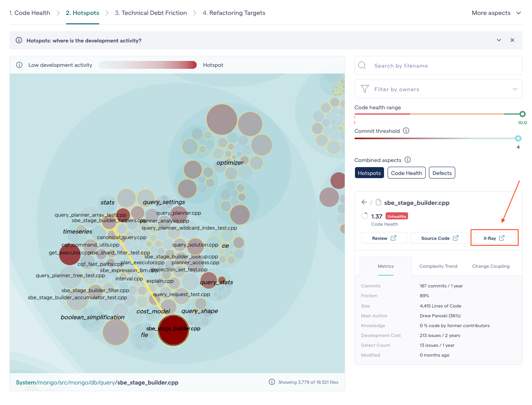Expand the More aspects dropdown
This screenshot has width=532, height=405.
pyautogui.click(x=496, y=13)
